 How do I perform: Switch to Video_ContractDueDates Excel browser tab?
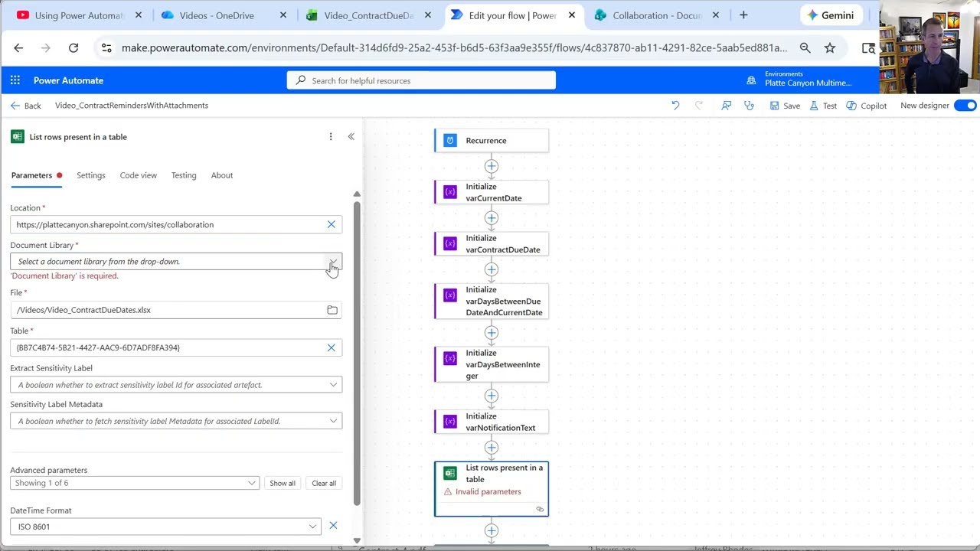click(368, 15)
